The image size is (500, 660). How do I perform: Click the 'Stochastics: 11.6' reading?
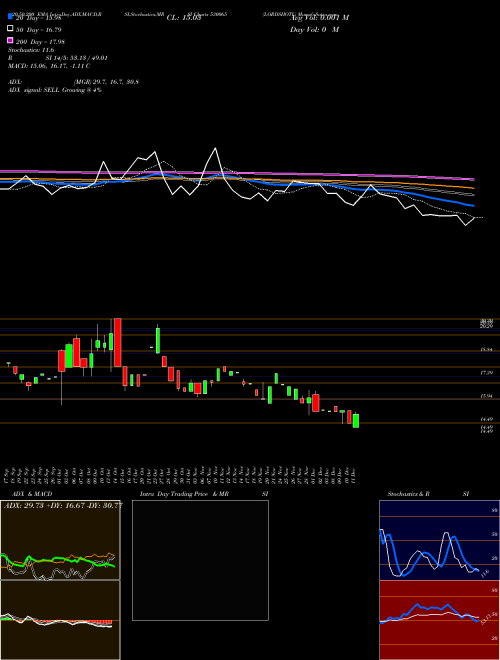pyautogui.click(x=31, y=50)
